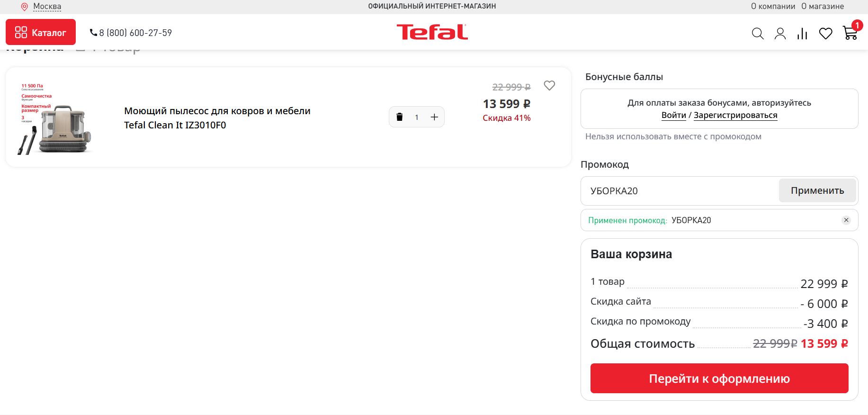Open the favorites heart in header

tap(825, 34)
